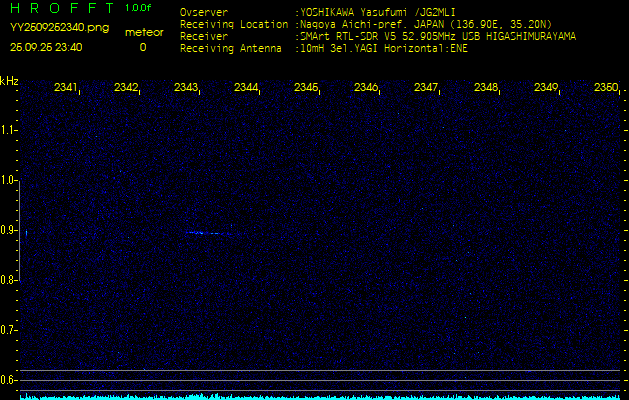Click the 2341 time marker
This screenshot has height=400, width=629.
pyautogui.click(x=66, y=88)
